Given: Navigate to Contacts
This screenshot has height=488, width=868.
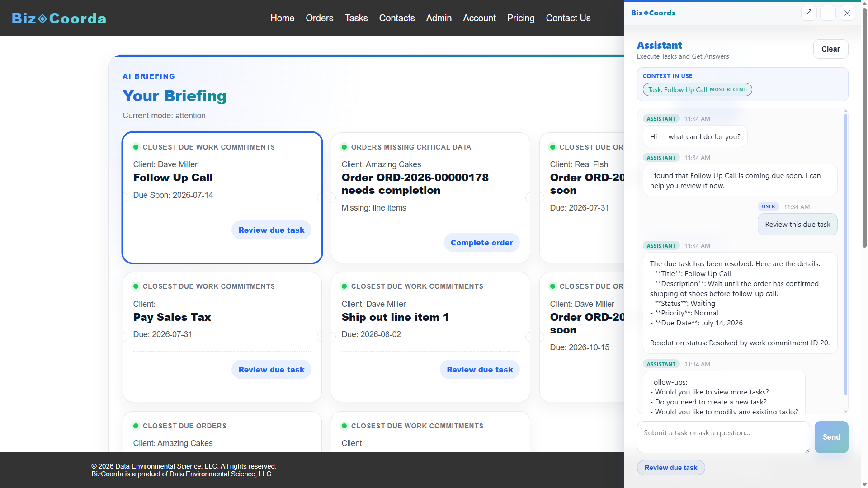Looking at the screenshot, I should (x=397, y=18).
